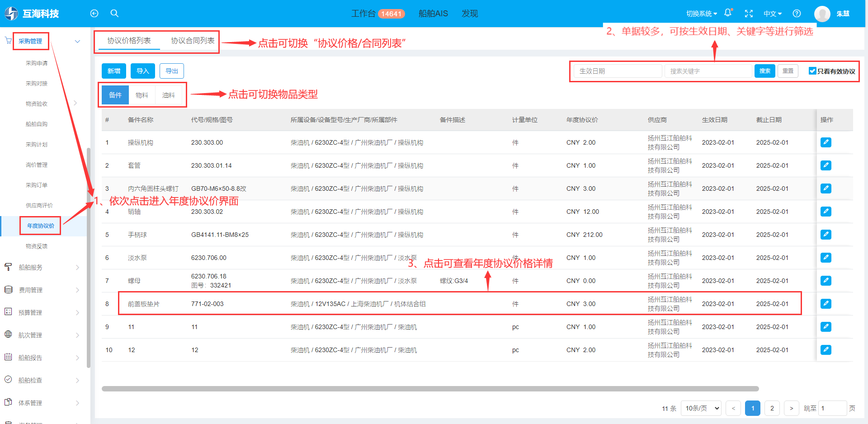Open 供应商评价 in the sidebar
The height and width of the screenshot is (424, 868).
point(39,205)
